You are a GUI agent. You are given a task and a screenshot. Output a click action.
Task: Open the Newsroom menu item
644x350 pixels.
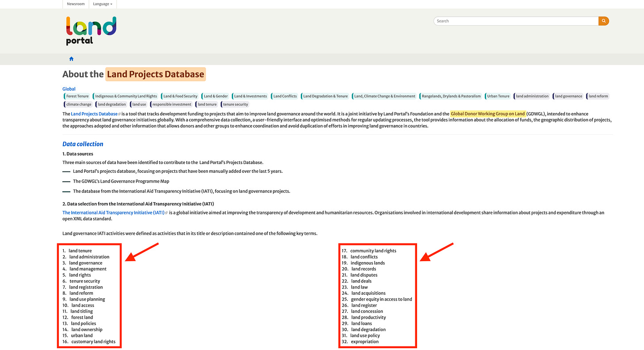76,4
